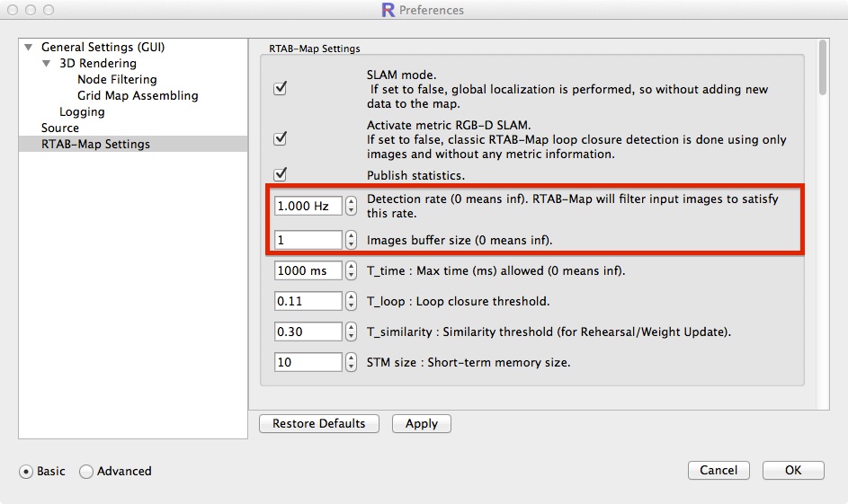Screen dimensions: 848x504
Task: Click the Detection rate Hz input field
Action: coord(308,206)
